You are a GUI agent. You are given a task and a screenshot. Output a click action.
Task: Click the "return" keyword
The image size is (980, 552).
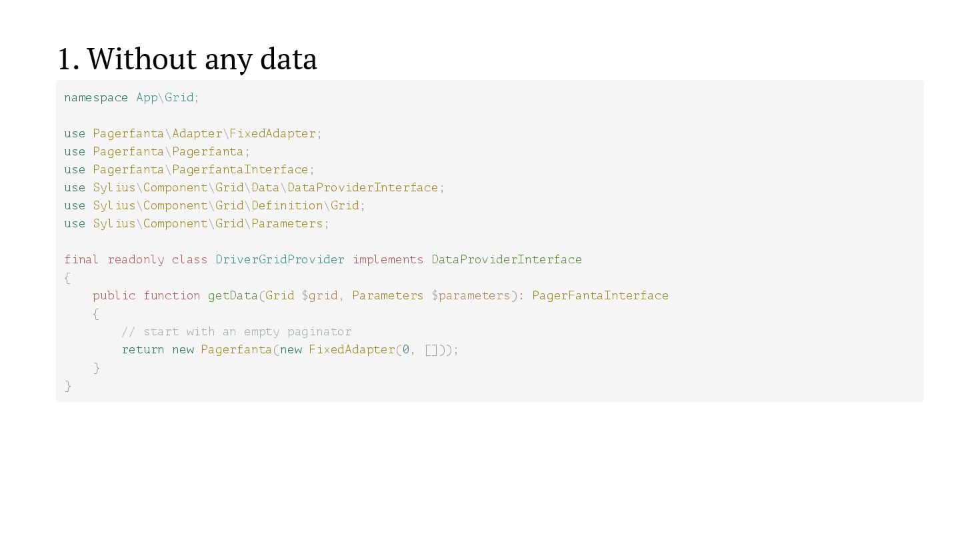tap(143, 349)
